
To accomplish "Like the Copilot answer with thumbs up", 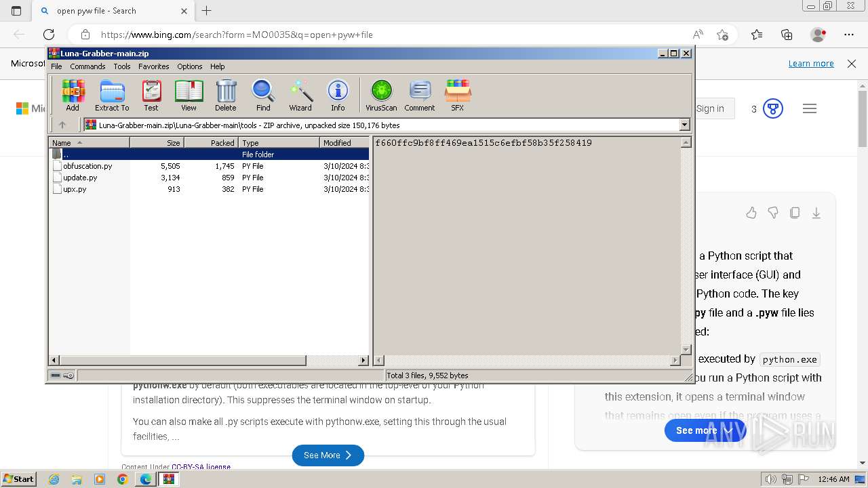I will tap(751, 213).
